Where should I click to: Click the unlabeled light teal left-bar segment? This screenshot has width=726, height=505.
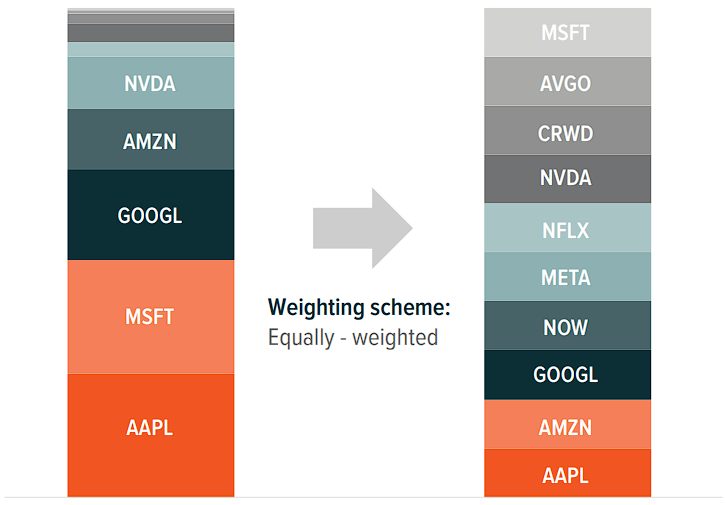(x=150, y=49)
